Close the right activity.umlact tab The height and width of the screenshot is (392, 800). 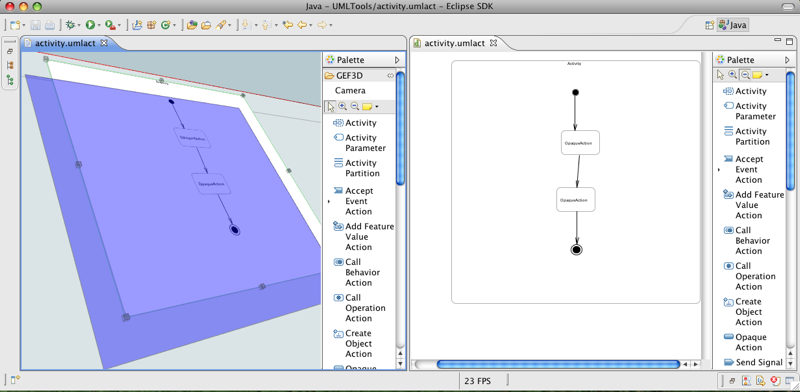coord(493,43)
